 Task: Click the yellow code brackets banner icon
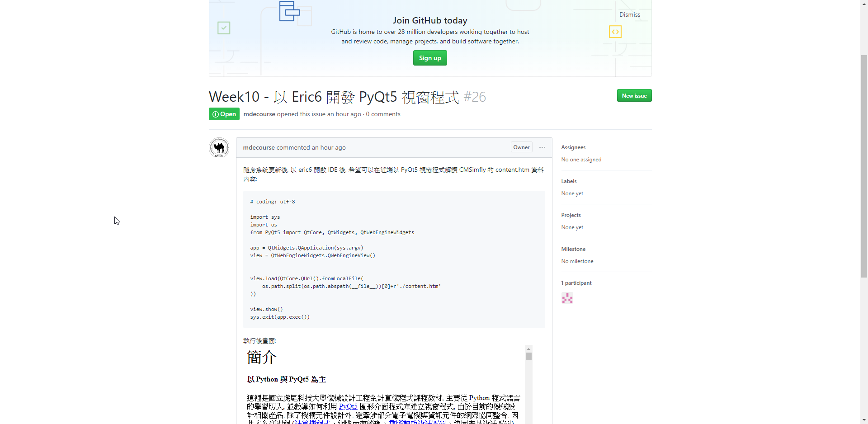pyautogui.click(x=615, y=32)
